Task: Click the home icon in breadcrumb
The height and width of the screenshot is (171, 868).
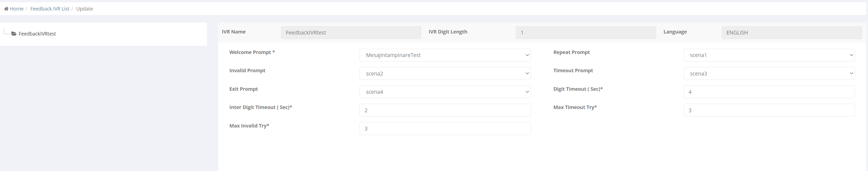Action: click(6, 9)
